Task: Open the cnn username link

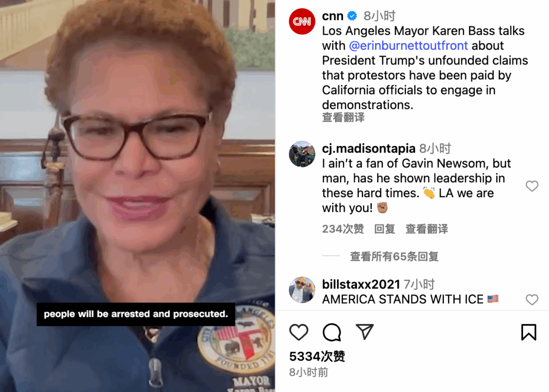Action: [333, 16]
